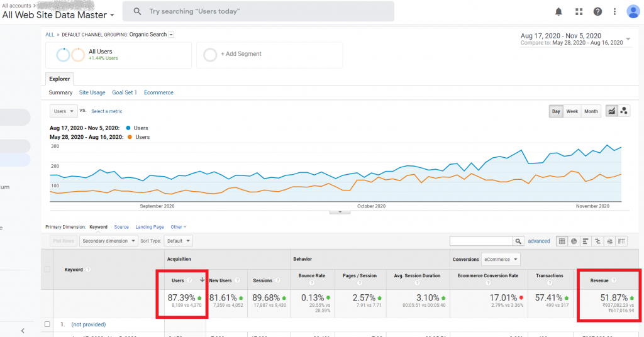The width and height of the screenshot is (644, 337).
Task: Sort table by the Sessions column header
Action: [262, 280]
